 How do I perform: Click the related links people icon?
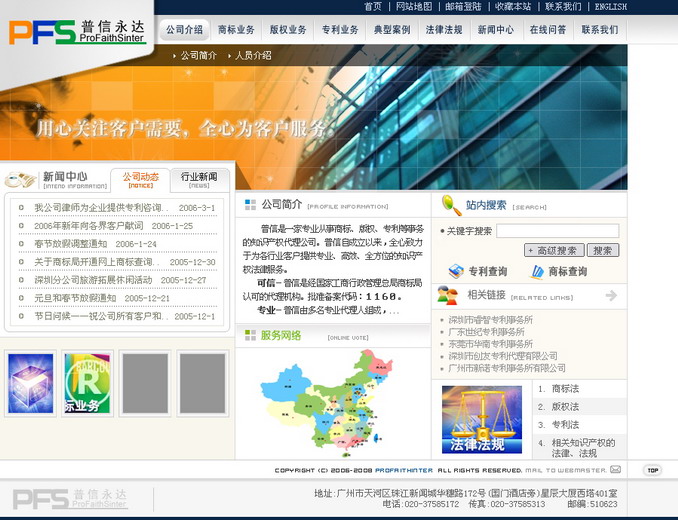[x=448, y=295]
